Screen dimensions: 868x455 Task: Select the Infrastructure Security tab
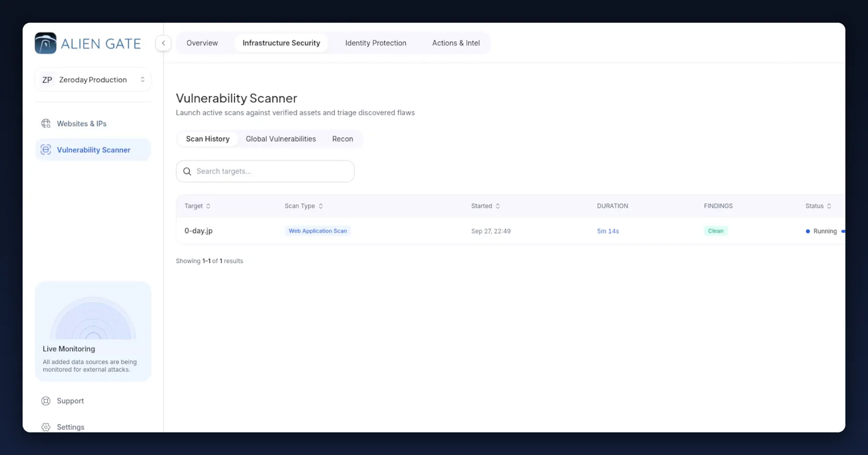coord(281,43)
